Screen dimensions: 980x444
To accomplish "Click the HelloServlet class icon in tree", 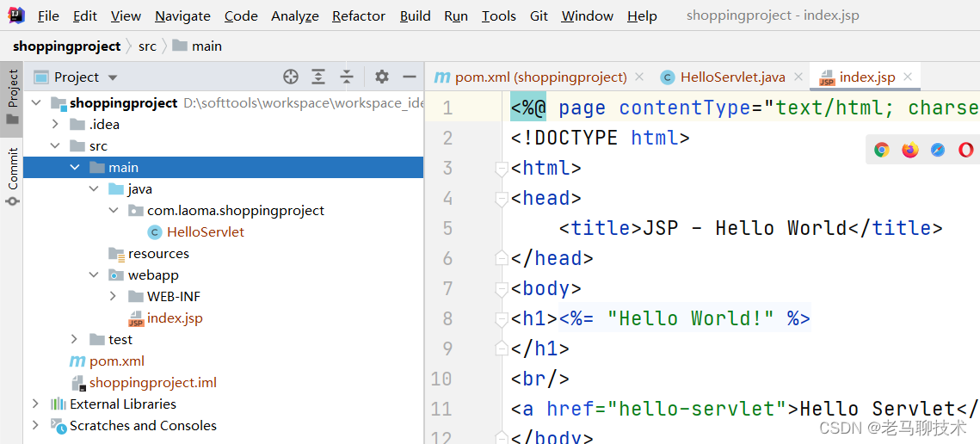I will pos(154,232).
